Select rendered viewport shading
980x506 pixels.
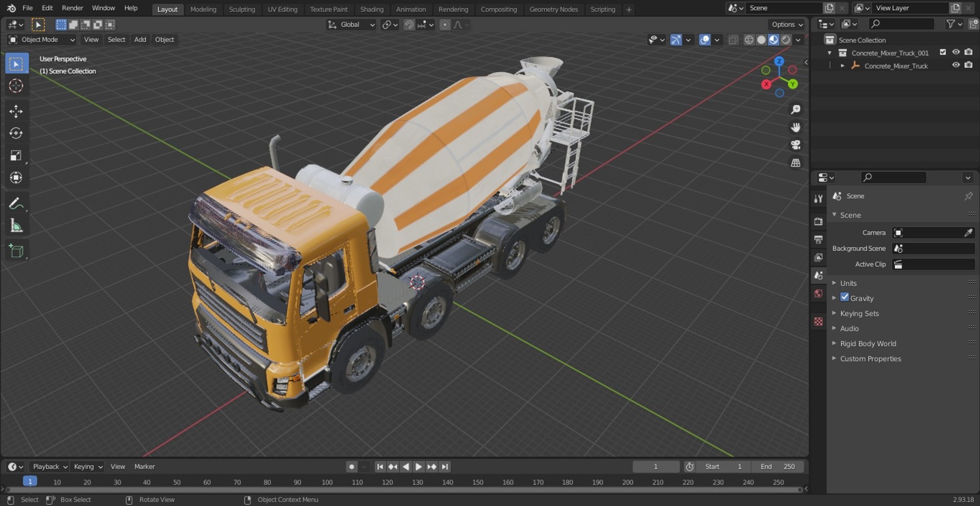pyautogui.click(x=786, y=40)
